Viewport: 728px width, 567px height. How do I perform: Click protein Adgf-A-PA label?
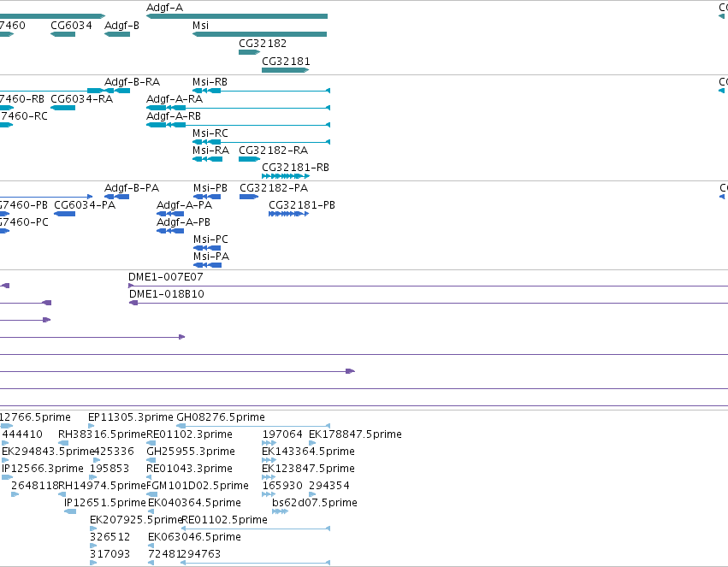point(184,205)
